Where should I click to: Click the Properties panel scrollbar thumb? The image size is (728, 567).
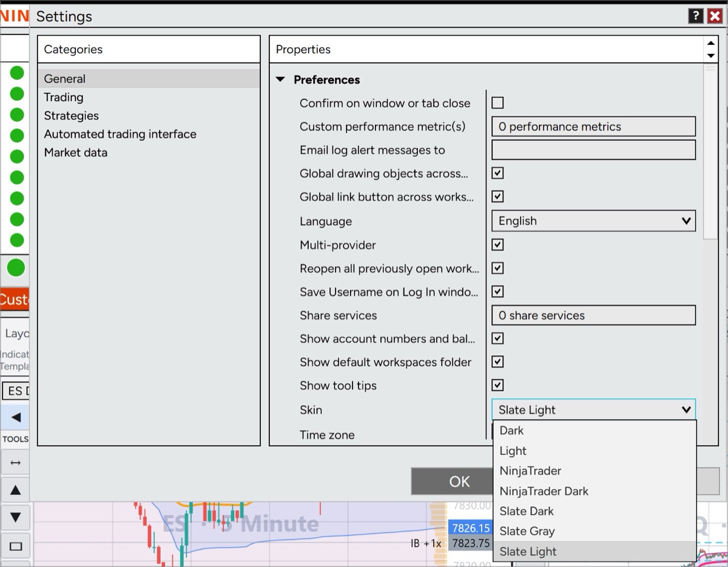pos(710,152)
